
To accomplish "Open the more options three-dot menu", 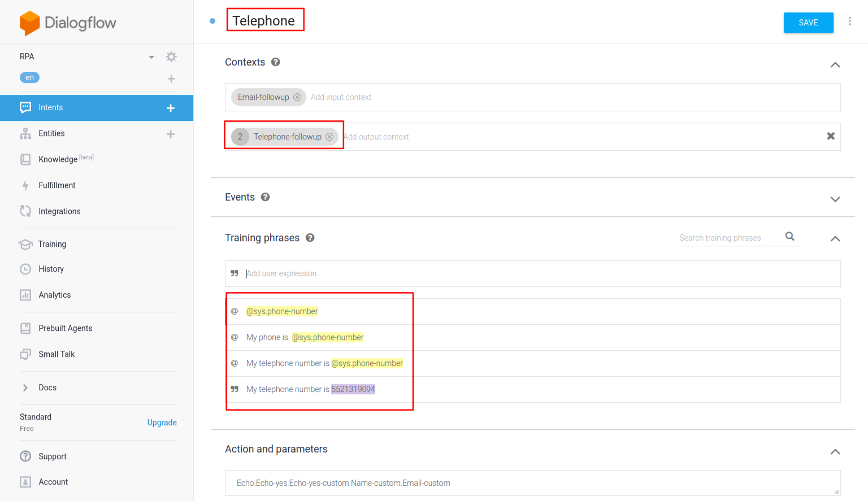I will point(849,21).
